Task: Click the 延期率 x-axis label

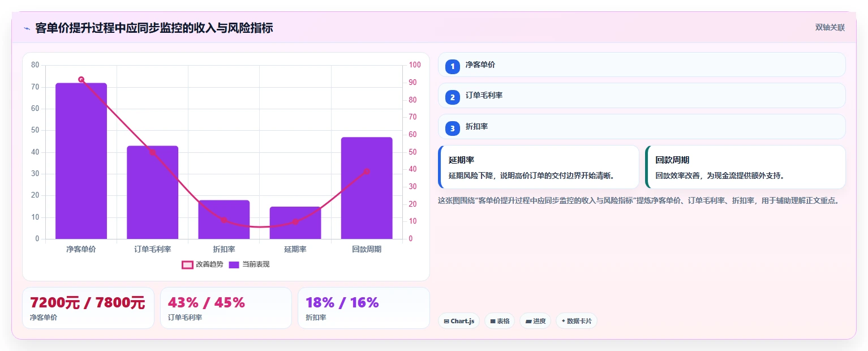Action: [295, 249]
